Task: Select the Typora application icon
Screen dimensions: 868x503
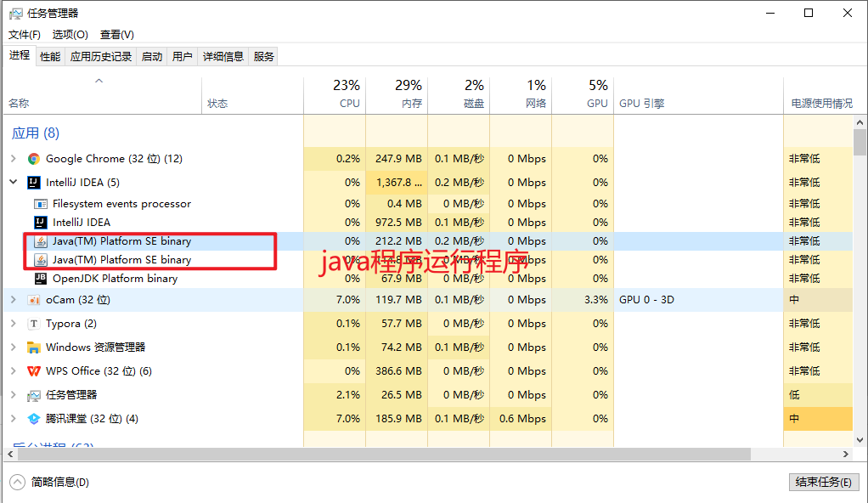Action: (34, 323)
